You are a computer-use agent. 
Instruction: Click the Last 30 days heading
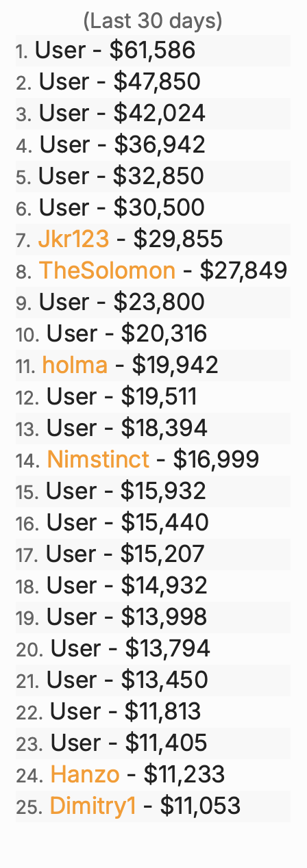[x=153, y=21]
